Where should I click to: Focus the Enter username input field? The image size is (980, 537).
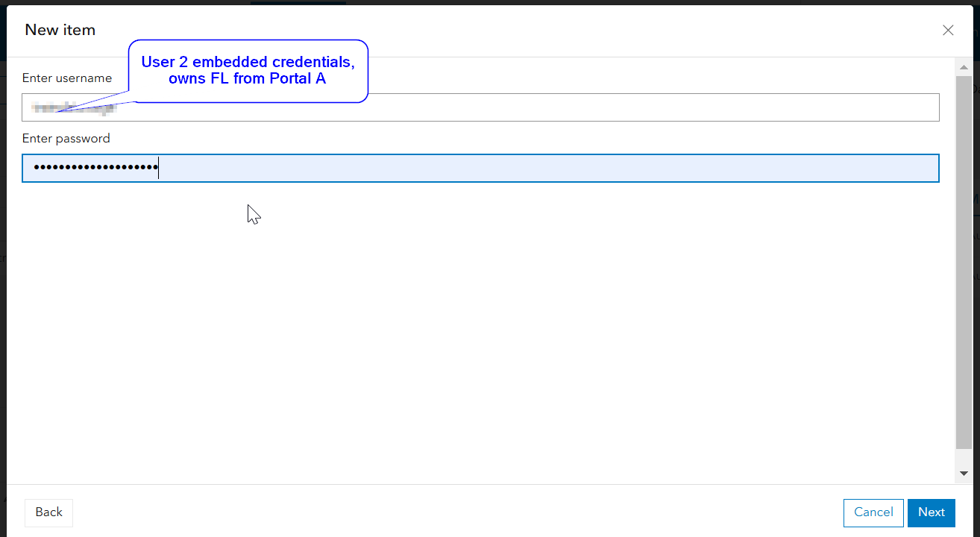click(x=480, y=107)
